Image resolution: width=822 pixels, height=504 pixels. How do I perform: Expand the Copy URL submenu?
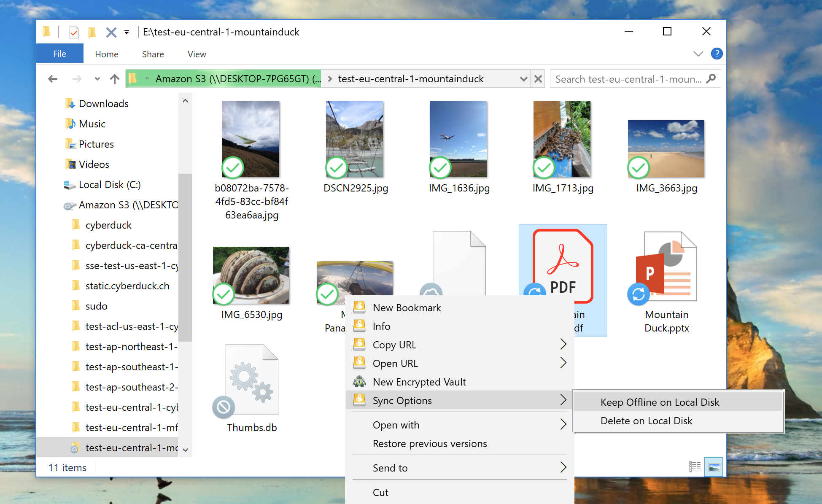pos(563,345)
